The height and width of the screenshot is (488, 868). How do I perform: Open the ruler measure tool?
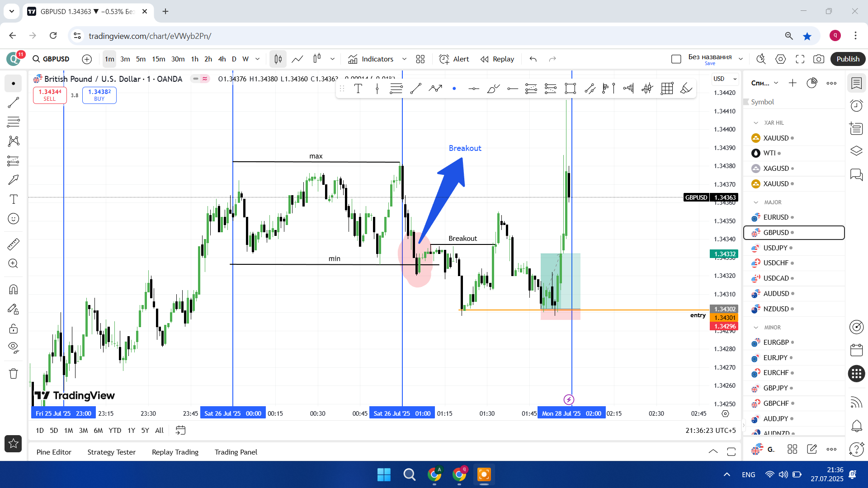[14, 244]
